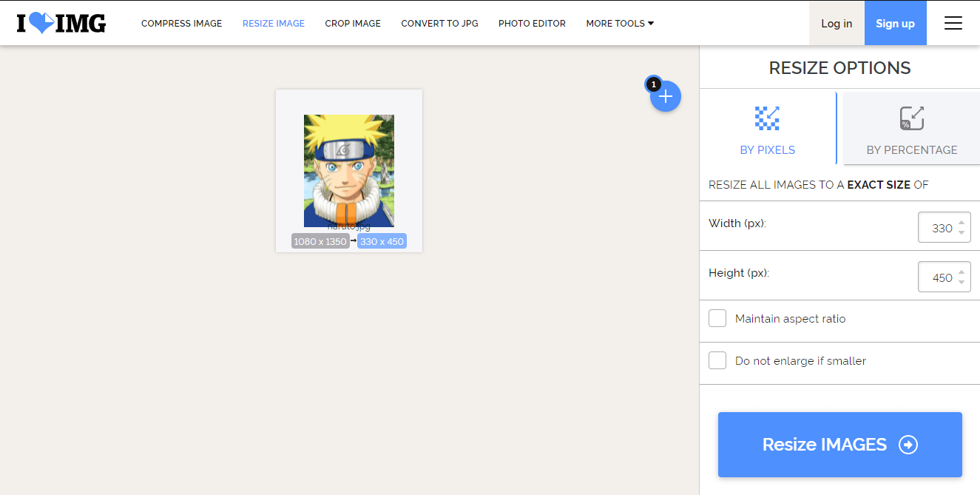
Task: Click the image count badge showing 1
Action: coord(653,84)
